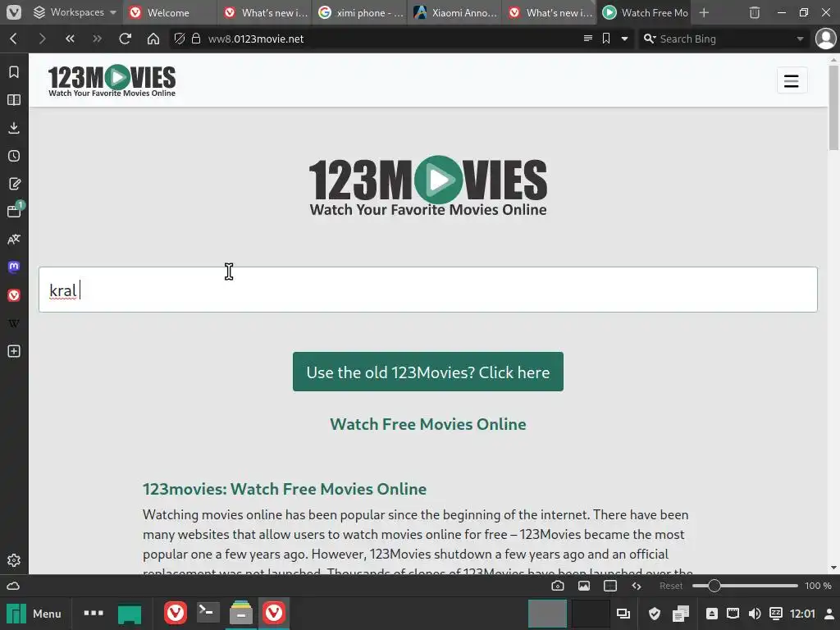Open the History panel
Image resolution: width=840 pixels, height=630 pixels.
(14, 156)
